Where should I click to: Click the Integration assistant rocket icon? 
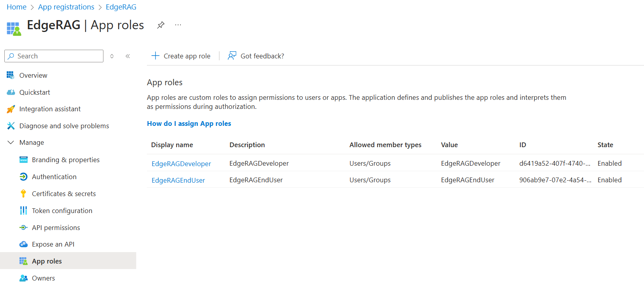click(11, 109)
